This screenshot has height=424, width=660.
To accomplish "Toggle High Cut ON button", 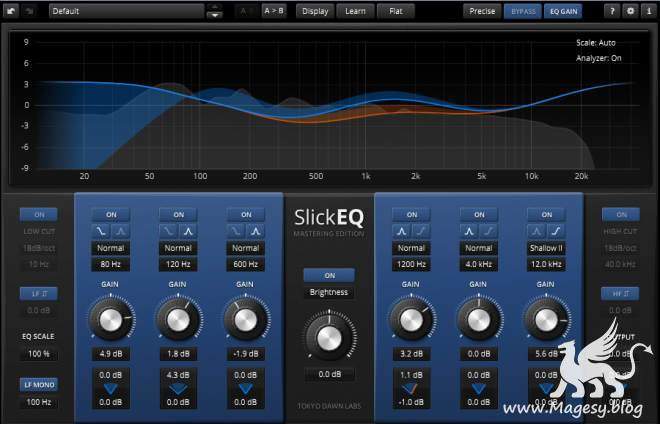I will (621, 214).
